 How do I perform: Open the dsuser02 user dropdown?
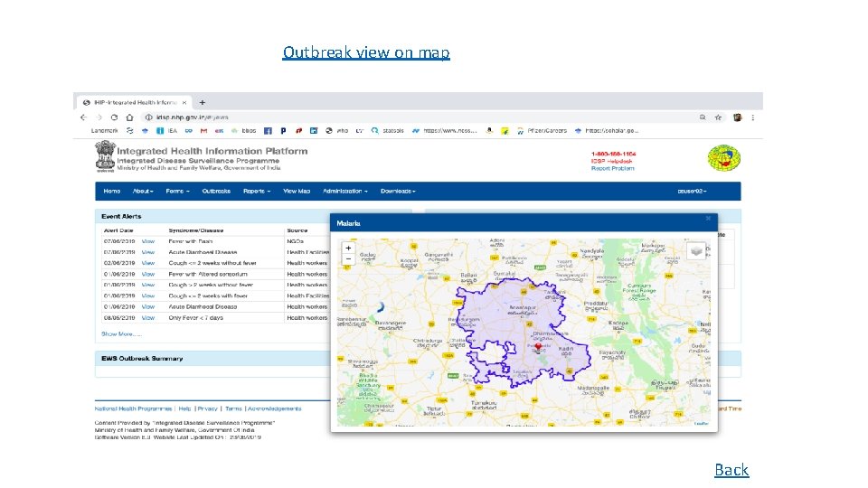[692, 191]
